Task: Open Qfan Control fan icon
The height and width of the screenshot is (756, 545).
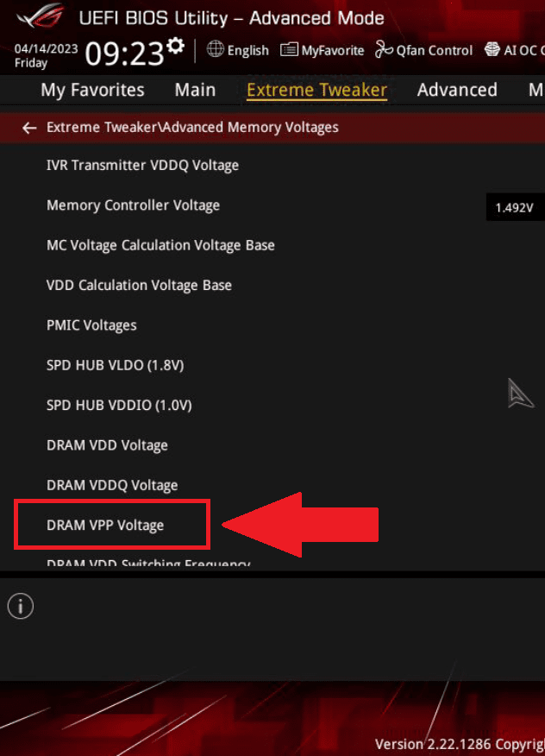Action: click(x=384, y=50)
